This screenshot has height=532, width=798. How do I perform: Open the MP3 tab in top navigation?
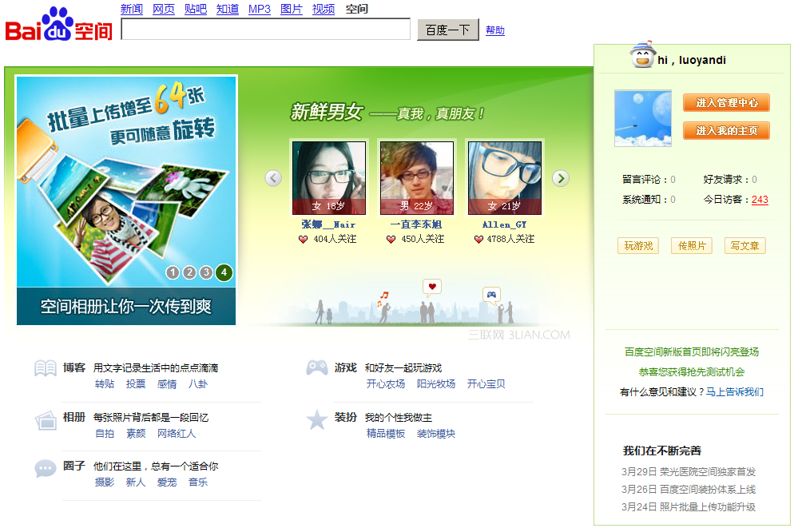[x=260, y=9]
